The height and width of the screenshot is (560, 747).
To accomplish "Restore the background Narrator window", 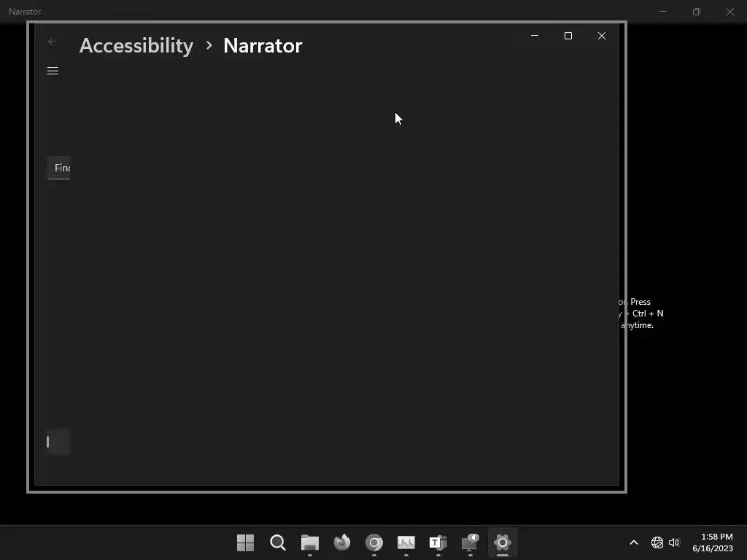I will 697,12.
